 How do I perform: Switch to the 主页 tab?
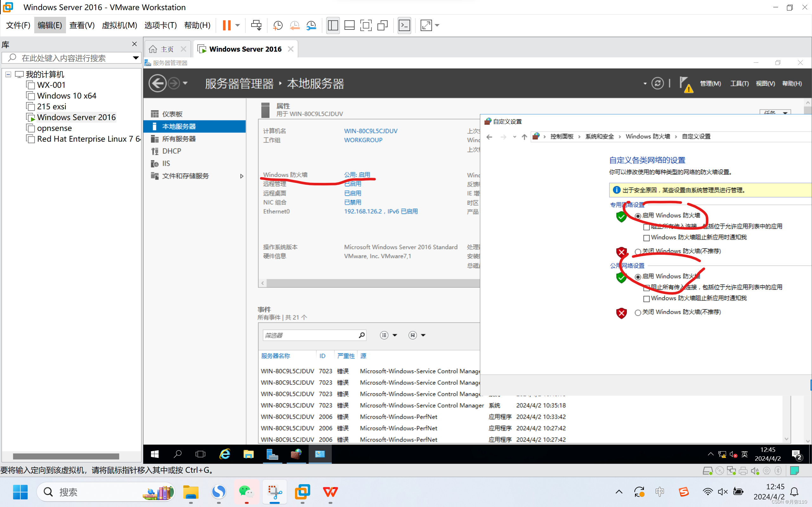tap(167, 49)
